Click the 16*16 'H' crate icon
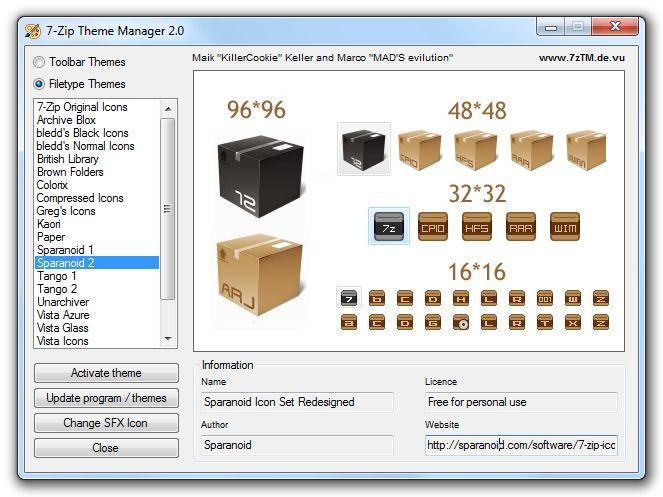Image resolution: width=663 pixels, height=497 pixels. [461, 298]
